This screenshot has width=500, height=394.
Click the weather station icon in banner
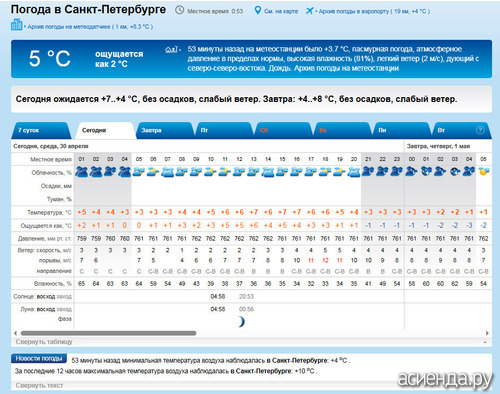pyautogui.click(x=171, y=50)
